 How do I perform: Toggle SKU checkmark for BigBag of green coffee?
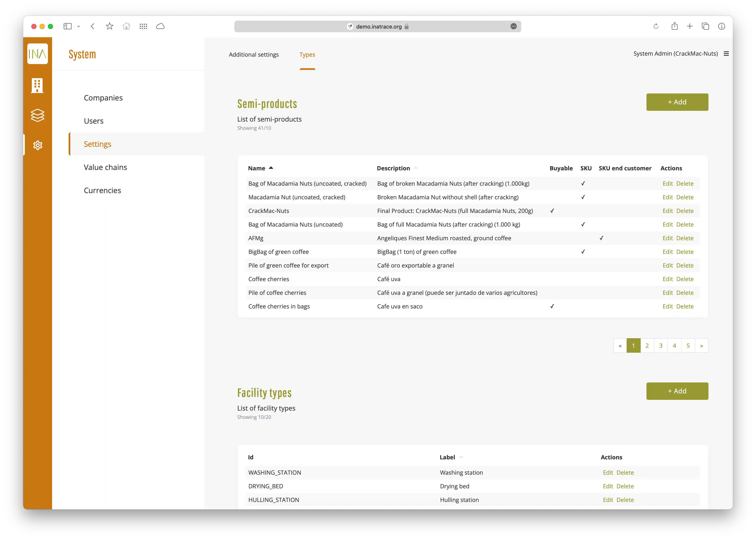(x=583, y=252)
